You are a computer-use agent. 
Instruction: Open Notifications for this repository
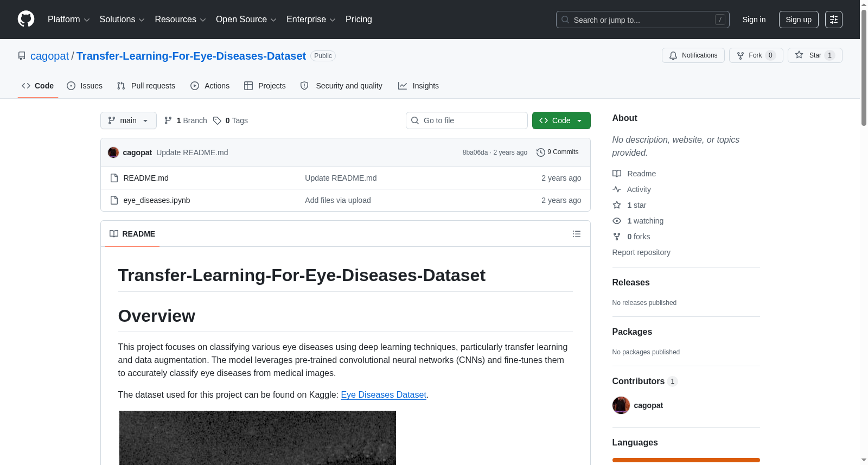point(693,55)
